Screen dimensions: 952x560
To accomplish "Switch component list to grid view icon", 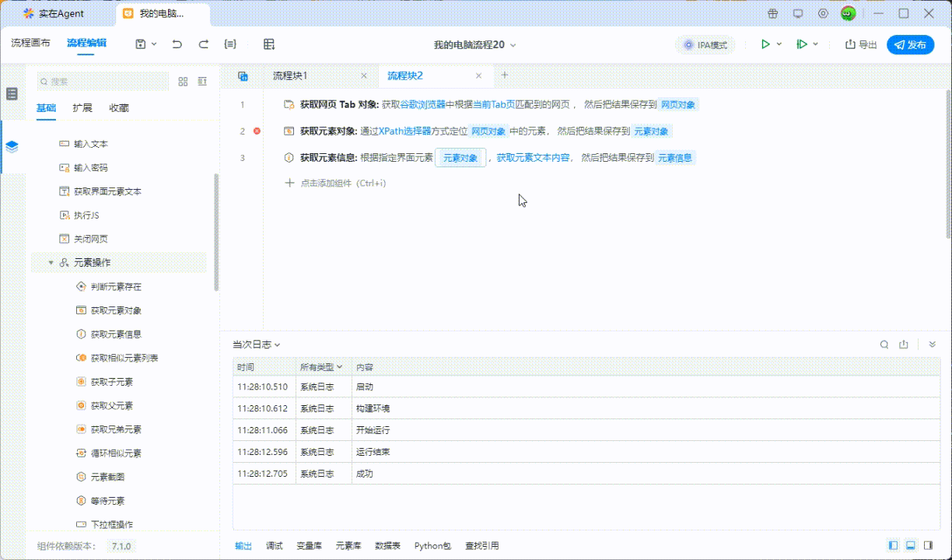I will tap(184, 82).
